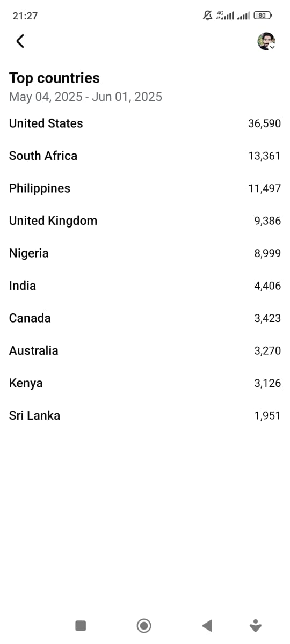Select the Sri Lanka row
The width and height of the screenshot is (290, 644).
coord(145,415)
